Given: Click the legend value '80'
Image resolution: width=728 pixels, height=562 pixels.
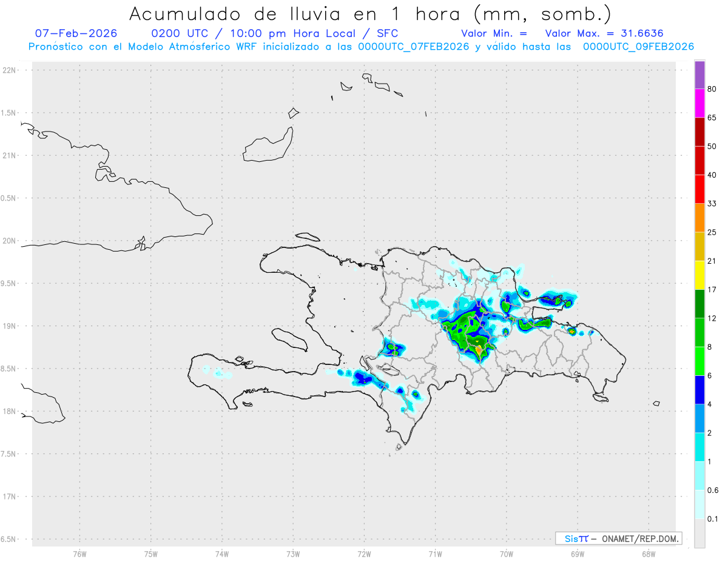Looking at the screenshot, I should click(x=712, y=89).
